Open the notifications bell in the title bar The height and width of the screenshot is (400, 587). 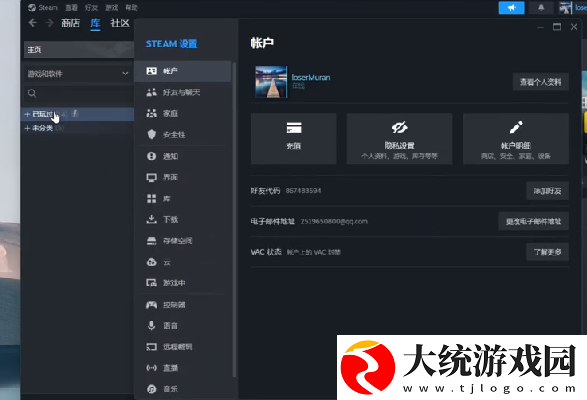click(541, 7)
